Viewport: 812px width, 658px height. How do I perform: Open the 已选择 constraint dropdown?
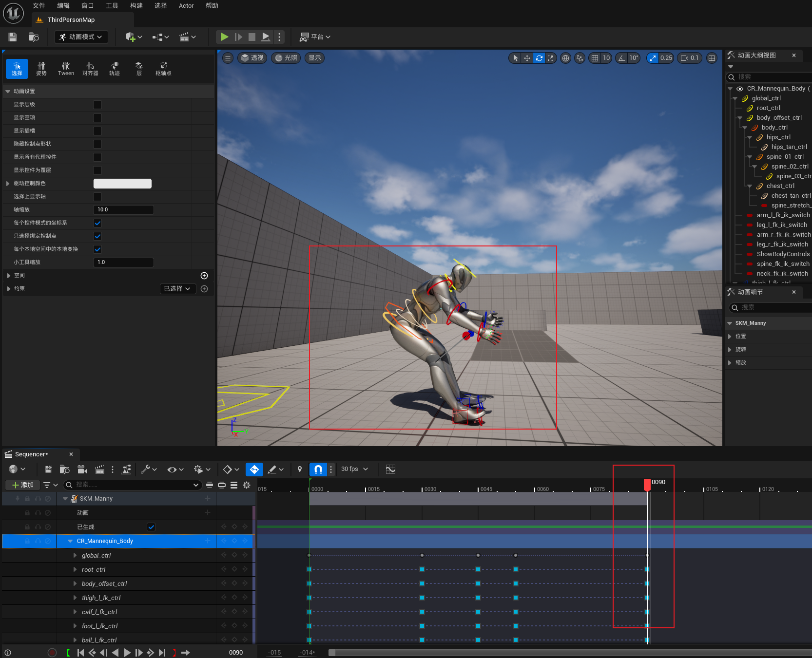pyautogui.click(x=178, y=289)
